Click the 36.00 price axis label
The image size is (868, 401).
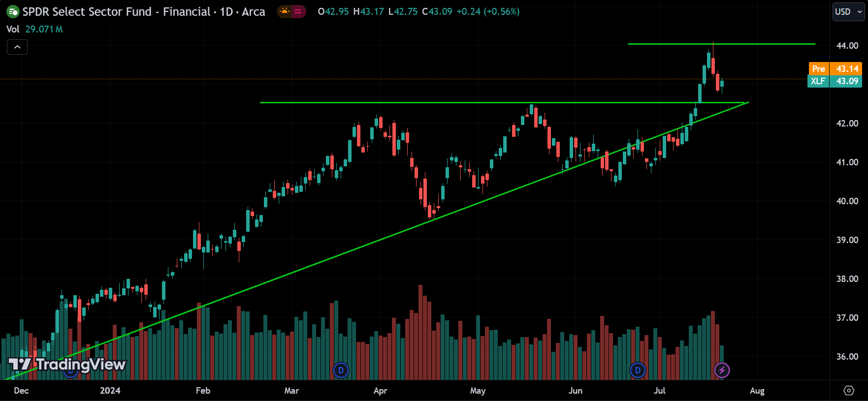click(x=847, y=356)
